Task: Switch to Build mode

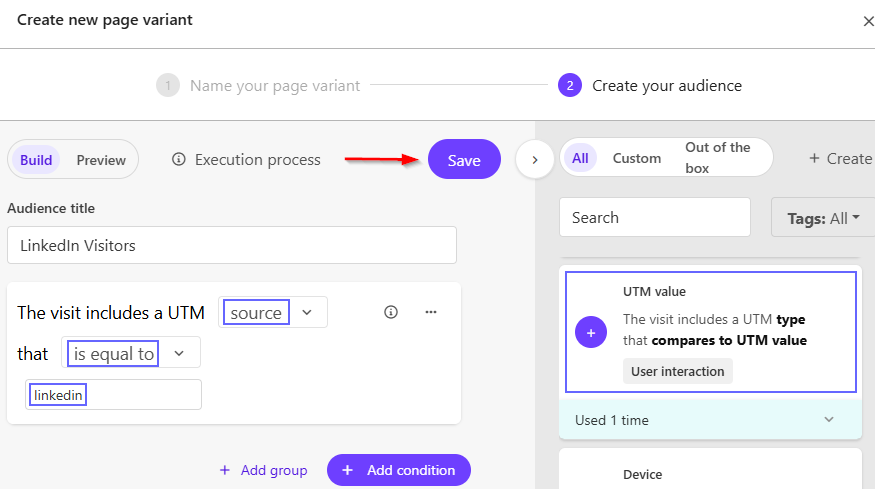Action: pos(36,160)
